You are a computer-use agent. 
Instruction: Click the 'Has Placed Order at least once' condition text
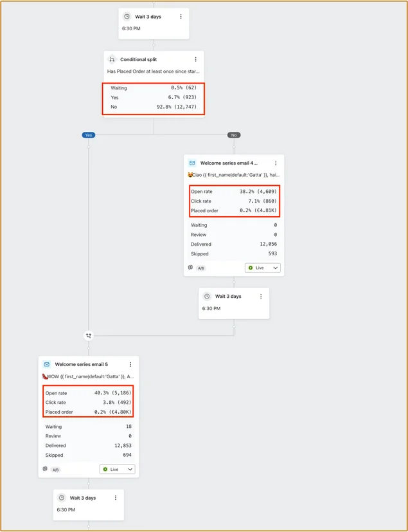tap(154, 71)
